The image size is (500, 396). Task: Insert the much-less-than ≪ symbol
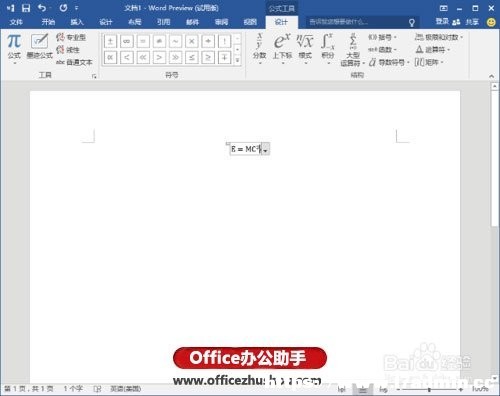pyautogui.click(x=143, y=58)
